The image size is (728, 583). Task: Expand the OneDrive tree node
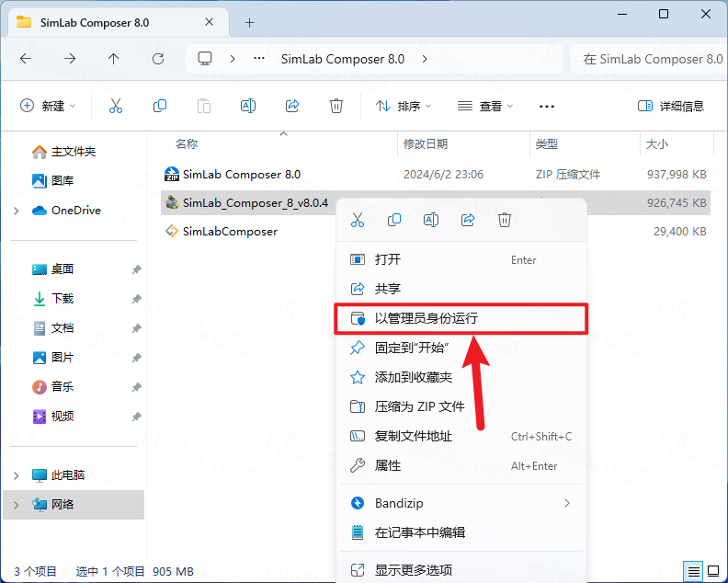(x=17, y=211)
